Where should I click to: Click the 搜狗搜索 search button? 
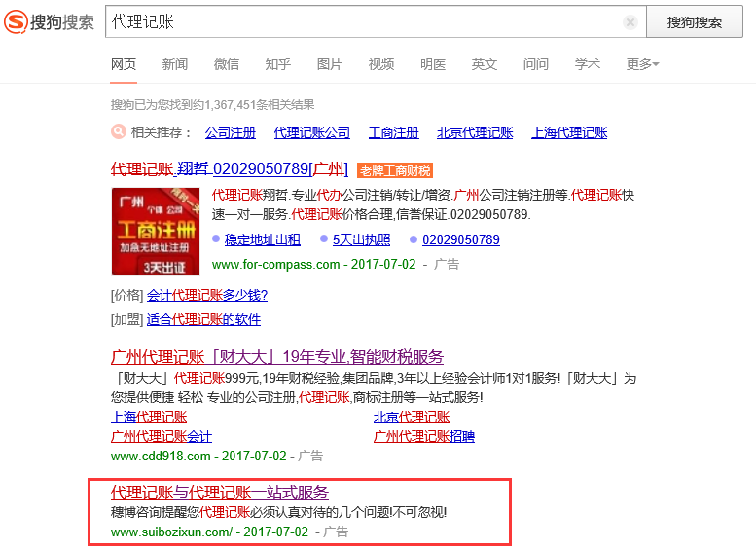pyautogui.click(x=695, y=21)
